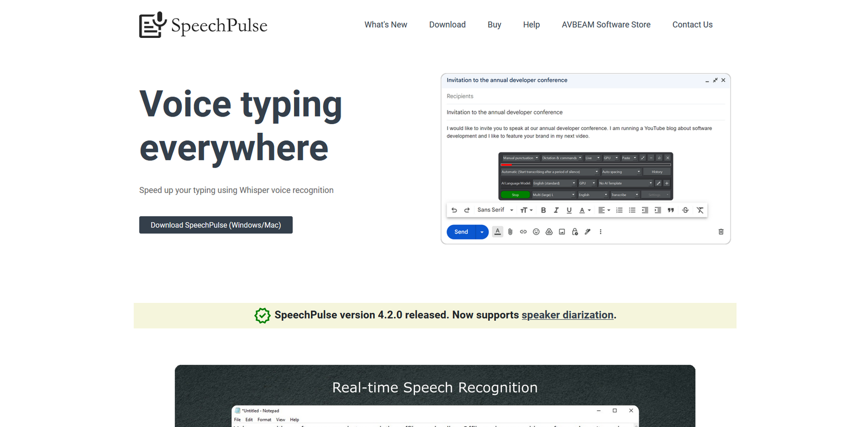The image size is (868, 427).
Task: Click the attach files paperclip icon
Action: pos(510,232)
